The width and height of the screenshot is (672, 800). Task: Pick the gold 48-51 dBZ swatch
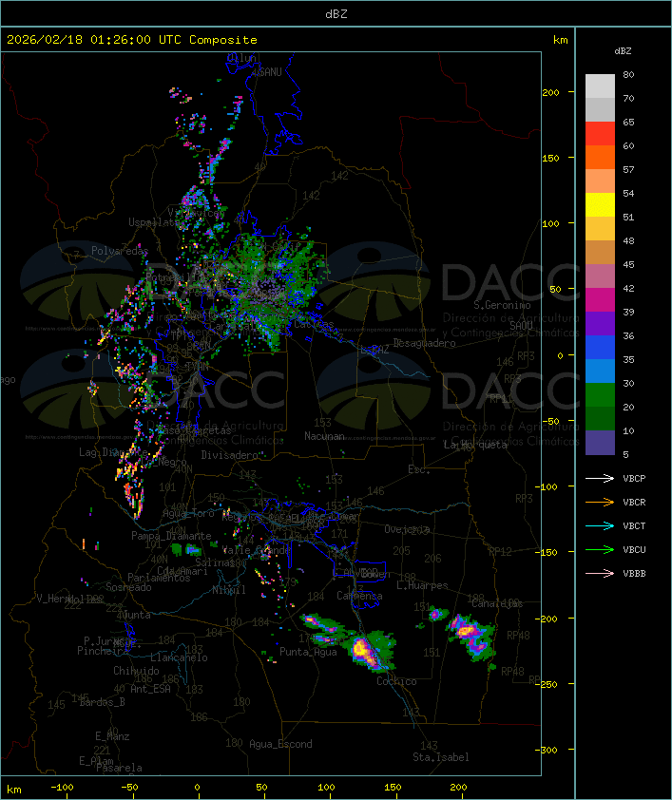click(600, 229)
